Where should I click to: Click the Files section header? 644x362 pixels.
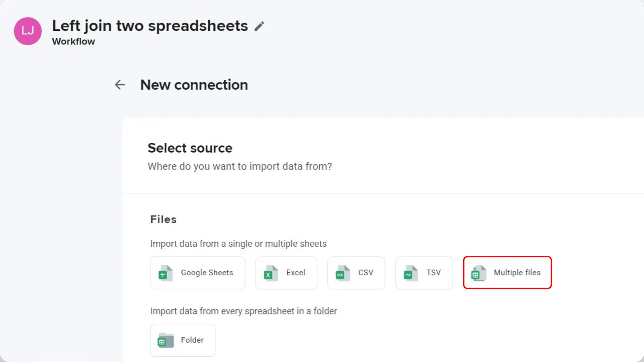[x=163, y=219]
